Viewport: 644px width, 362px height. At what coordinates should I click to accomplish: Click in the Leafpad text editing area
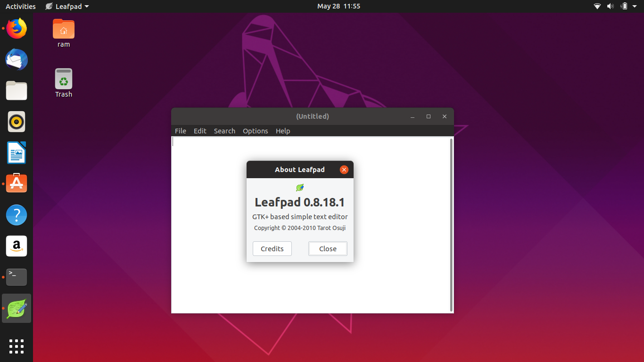coord(310,225)
